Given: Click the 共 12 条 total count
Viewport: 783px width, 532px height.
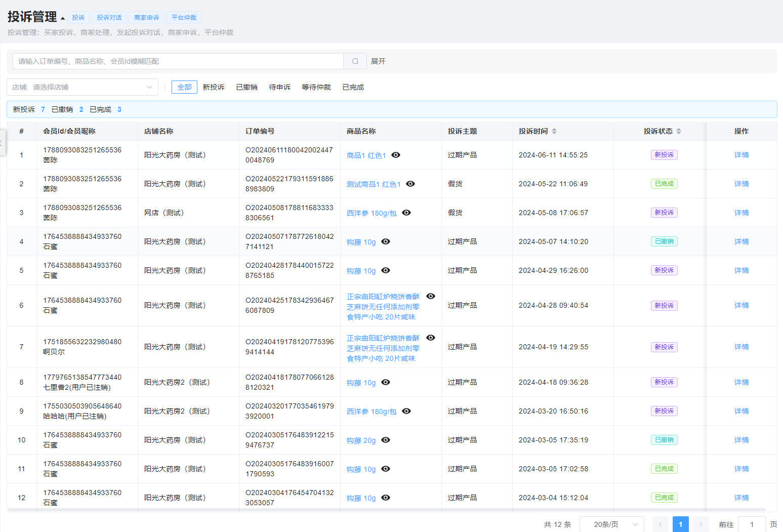Looking at the screenshot, I should tap(557, 524).
